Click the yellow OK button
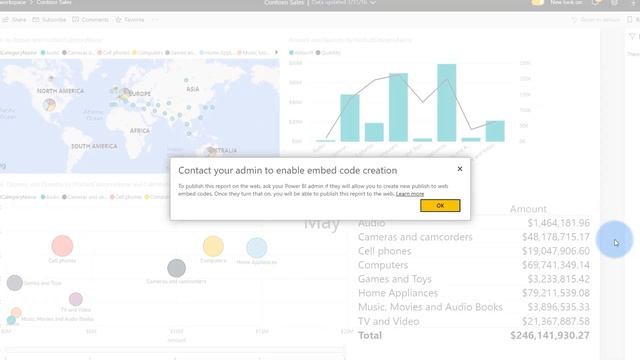 coord(440,205)
